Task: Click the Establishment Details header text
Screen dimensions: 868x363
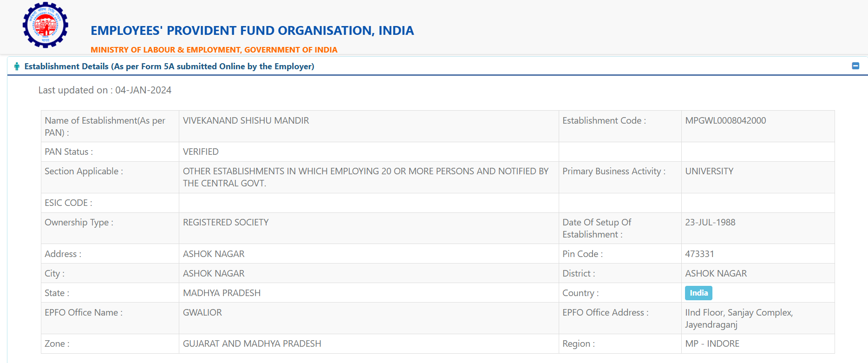Action: click(x=169, y=66)
